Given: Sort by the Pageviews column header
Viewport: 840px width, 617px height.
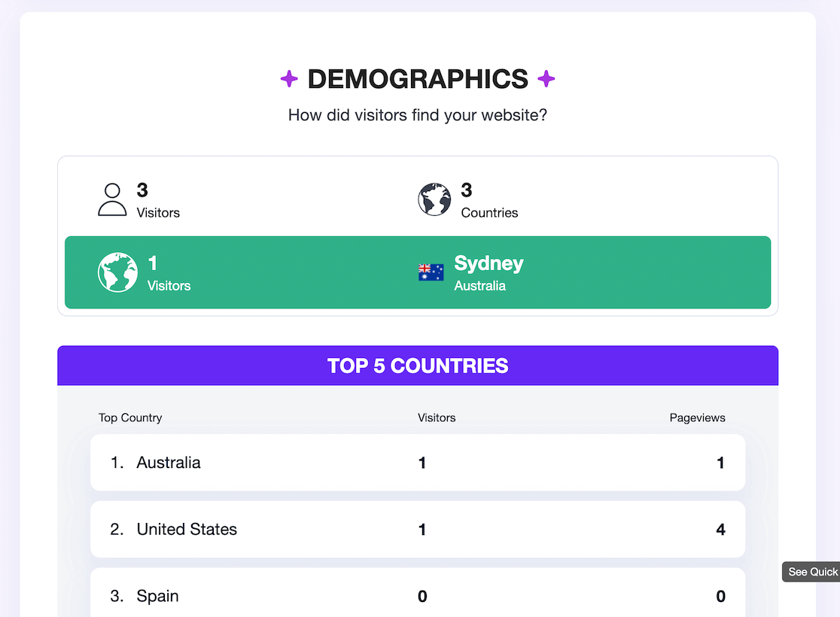Looking at the screenshot, I should coord(697,418).
